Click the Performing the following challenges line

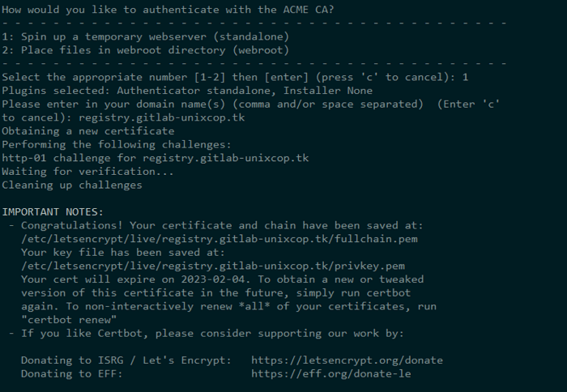(x=117, y=145)
